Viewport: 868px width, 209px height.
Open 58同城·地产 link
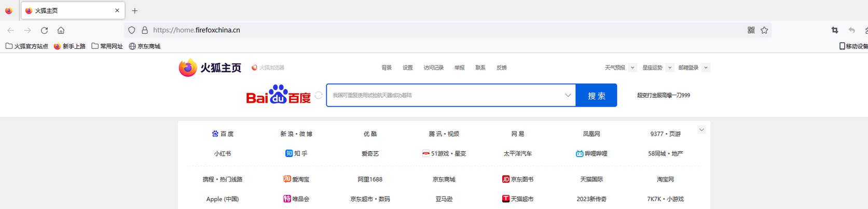666,153
